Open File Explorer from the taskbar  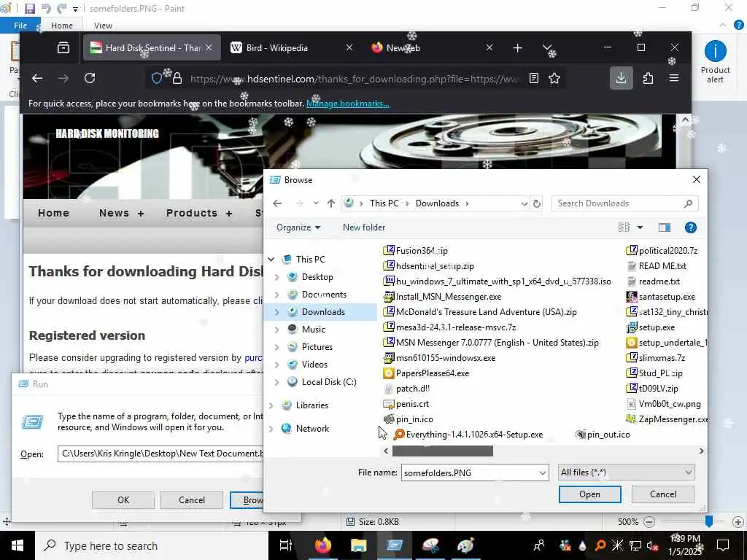tap(358, 545)
